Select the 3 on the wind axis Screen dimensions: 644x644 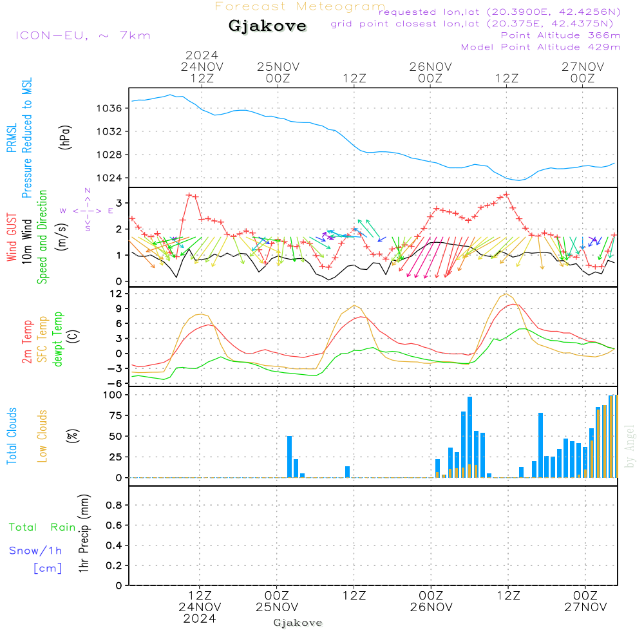tap(118, 204)
